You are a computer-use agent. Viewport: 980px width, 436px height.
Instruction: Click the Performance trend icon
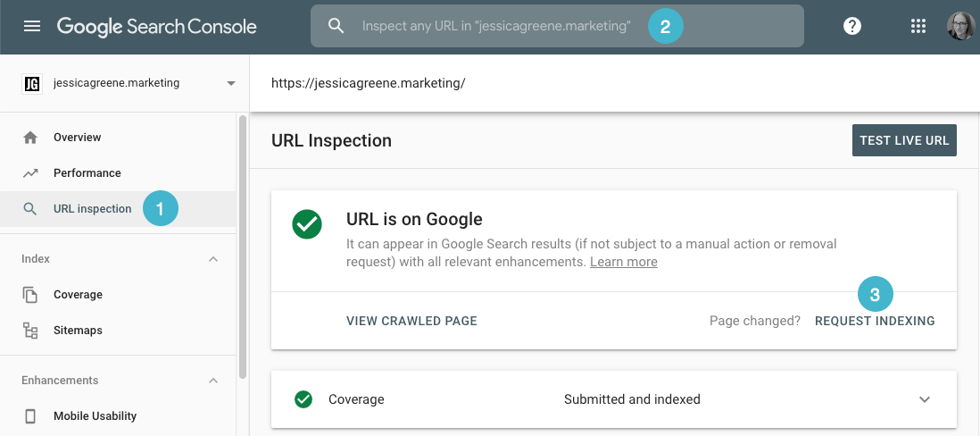(x=30, y=173)
